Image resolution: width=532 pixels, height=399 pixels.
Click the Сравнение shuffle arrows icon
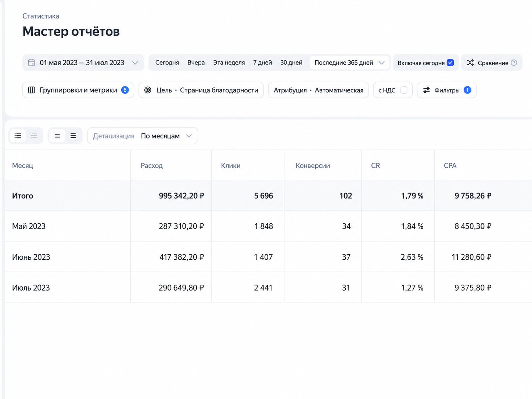(470, 63)
